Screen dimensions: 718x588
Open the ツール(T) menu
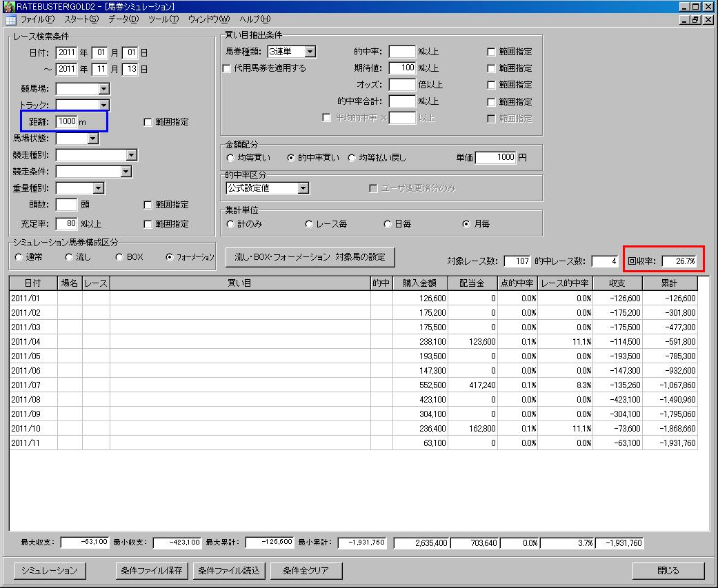click(163, 19)
